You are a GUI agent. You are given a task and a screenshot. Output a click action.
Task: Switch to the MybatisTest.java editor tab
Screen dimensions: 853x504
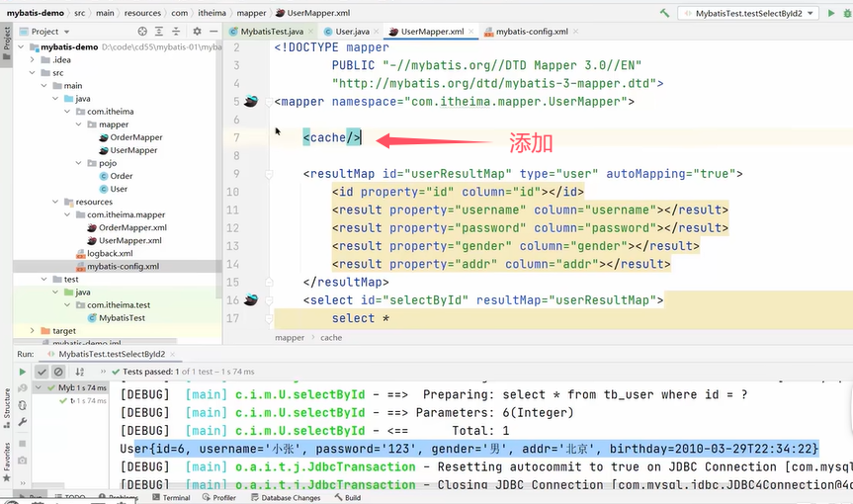tap(267, 32)
